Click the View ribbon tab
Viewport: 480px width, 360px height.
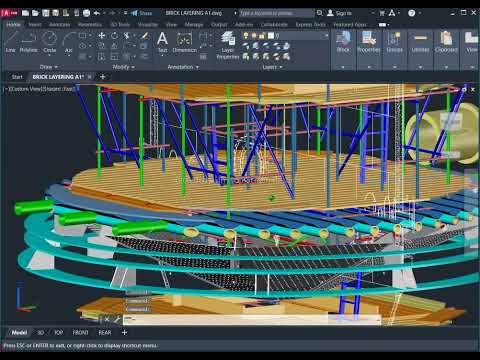[171, 24]
